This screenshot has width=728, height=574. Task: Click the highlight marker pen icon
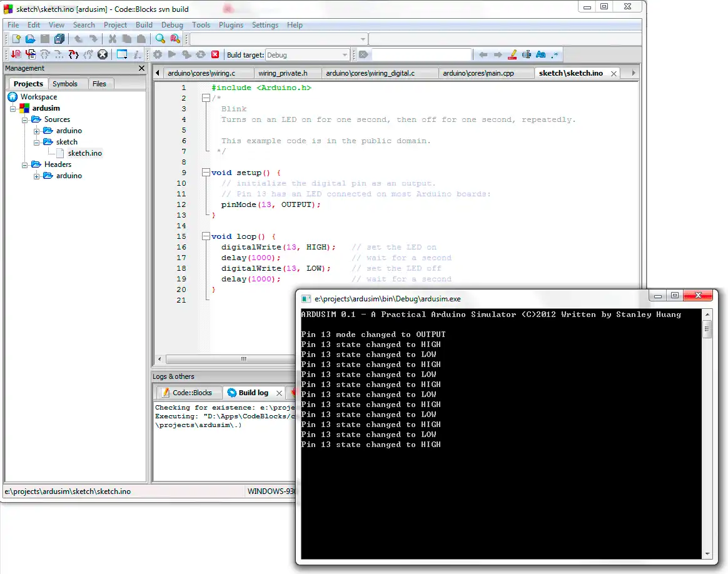[x=512, y=54]
